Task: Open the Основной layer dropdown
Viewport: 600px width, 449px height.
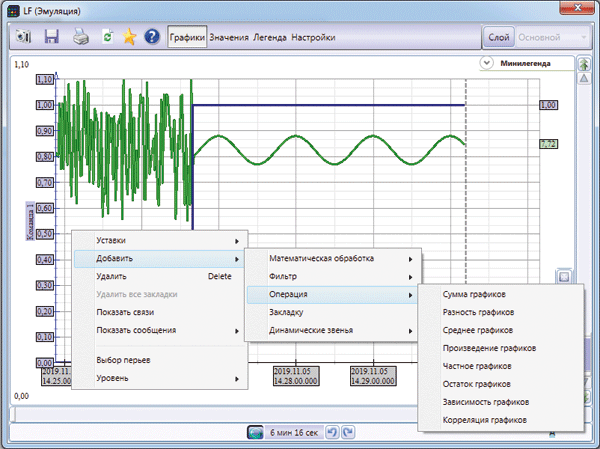Action: tap(553, 37)
